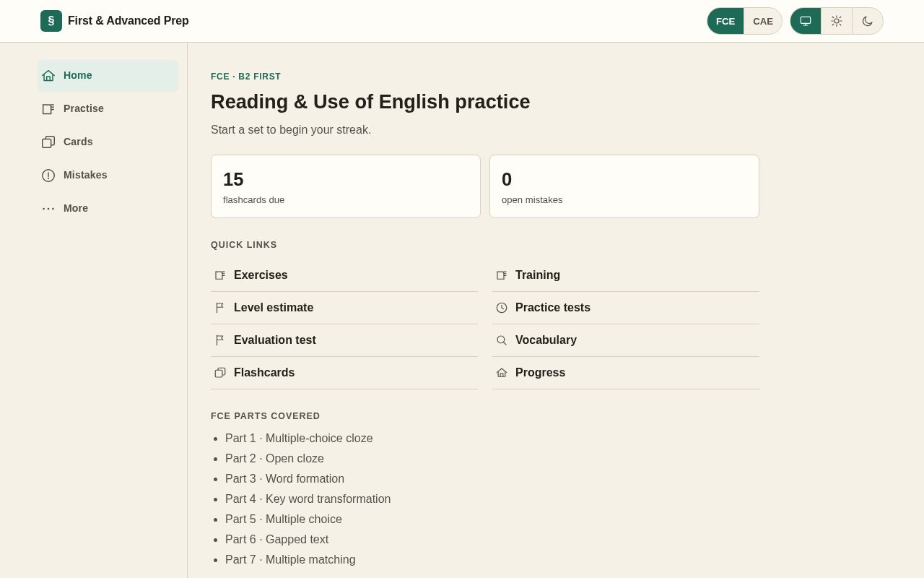Click the Mistakes alert circle icon
Image resolution: width=924 pixels, height=578 pixels.
point(48,175)
